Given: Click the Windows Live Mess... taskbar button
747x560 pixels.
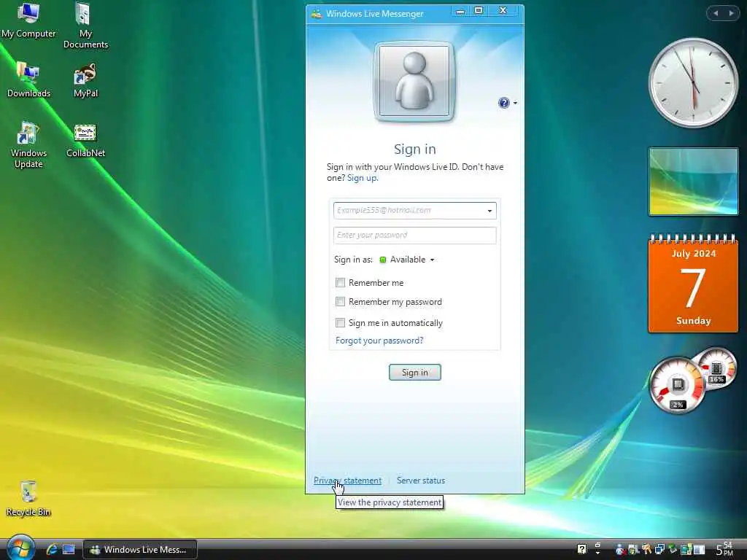Looking at the screenshot, I should [141, 550].
